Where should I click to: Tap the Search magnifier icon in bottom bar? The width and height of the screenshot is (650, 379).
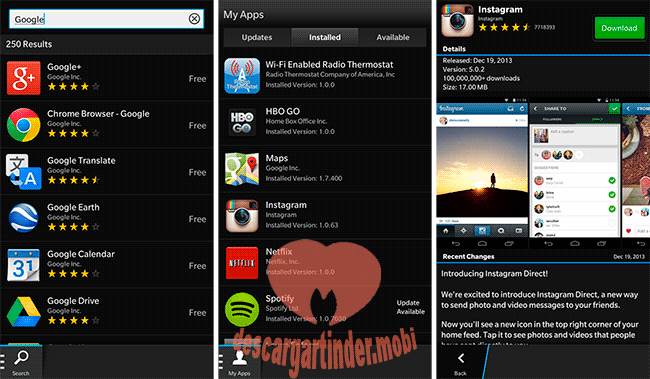[21, 357]
